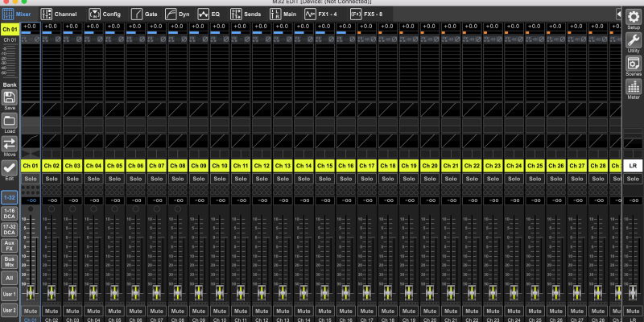
Task: Select the 1-16 DCA bank layer
Action: pos(10,213)
